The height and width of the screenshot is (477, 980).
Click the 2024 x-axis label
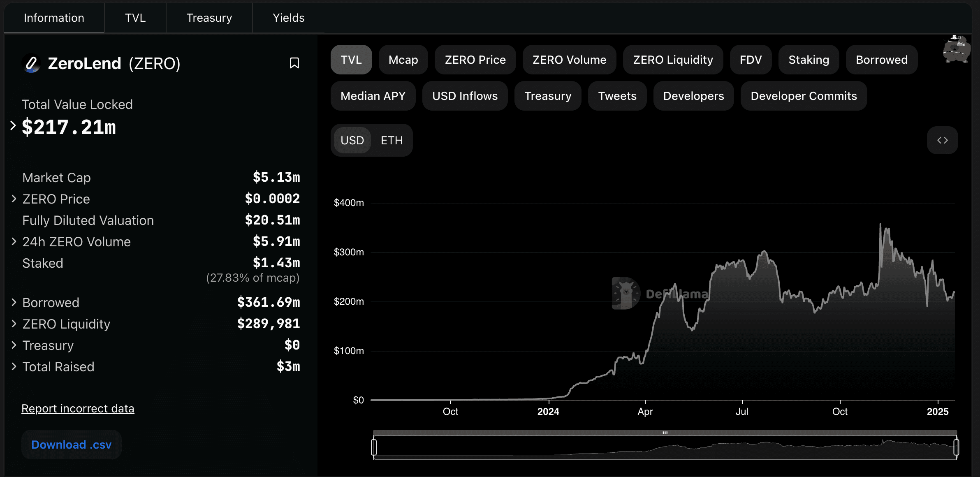click(548, 412)
